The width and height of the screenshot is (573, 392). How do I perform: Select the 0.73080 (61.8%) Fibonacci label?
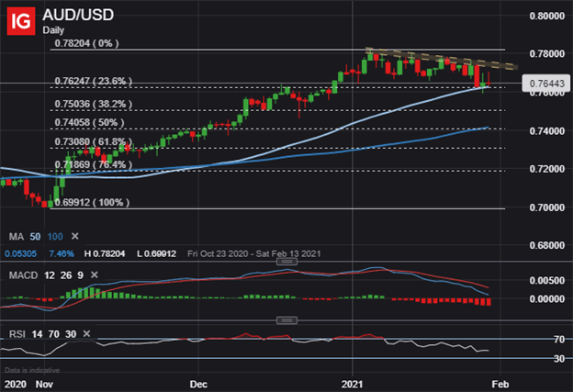(x=93, y=141)
